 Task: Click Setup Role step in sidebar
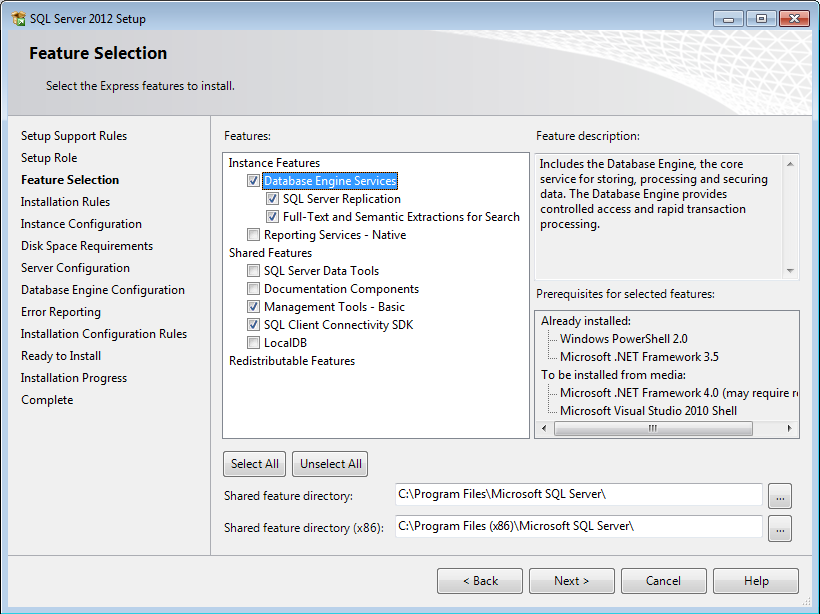[49, 158]
